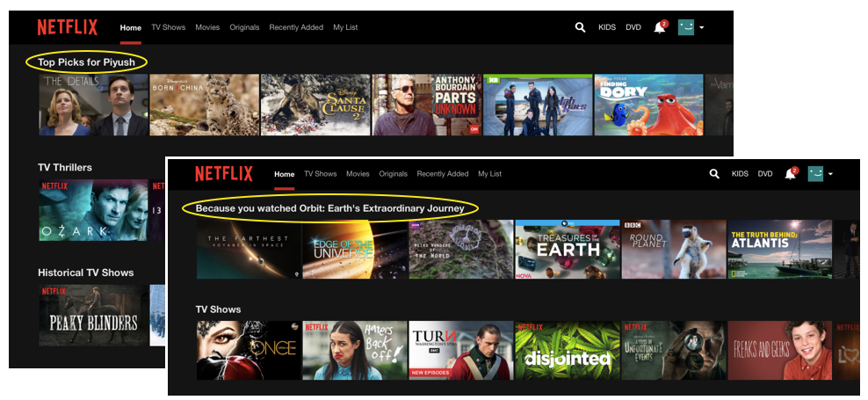The image size is (868, 400).
Task: Choose the Disjointed show thumbnail
Action: point(567,350)
